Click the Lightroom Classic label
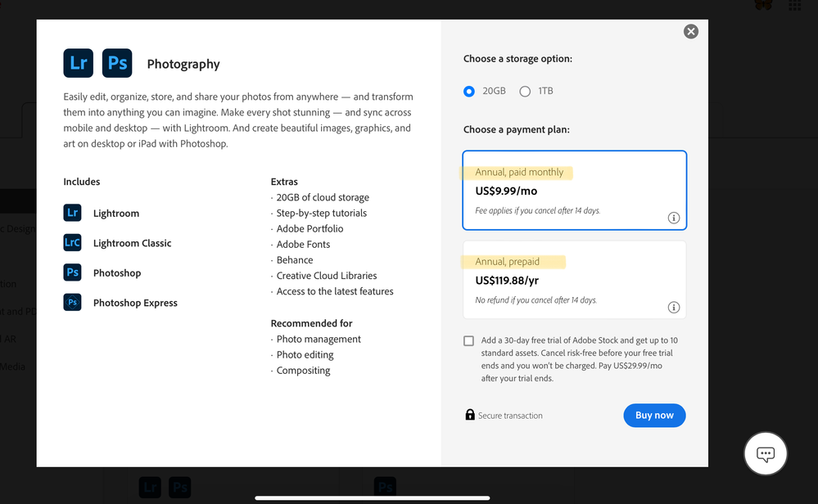This screenshot has width=818, height=504. pyautogui.click(x=132, y=243)
